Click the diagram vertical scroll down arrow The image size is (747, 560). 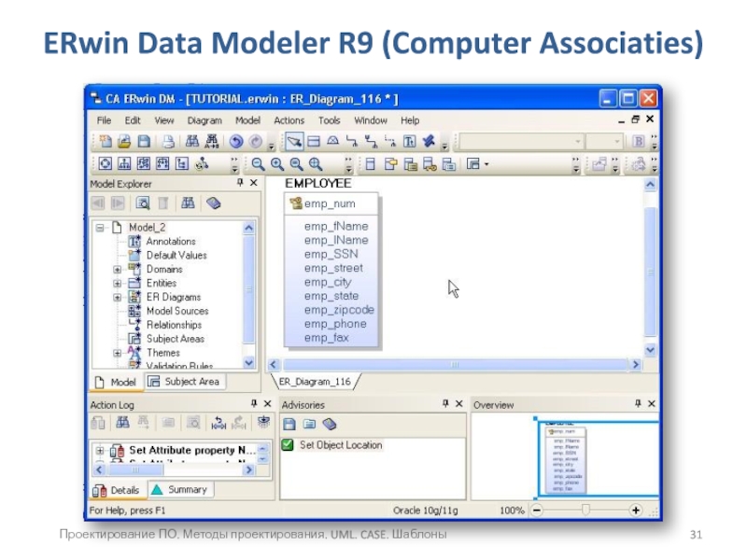pos(650,350)
